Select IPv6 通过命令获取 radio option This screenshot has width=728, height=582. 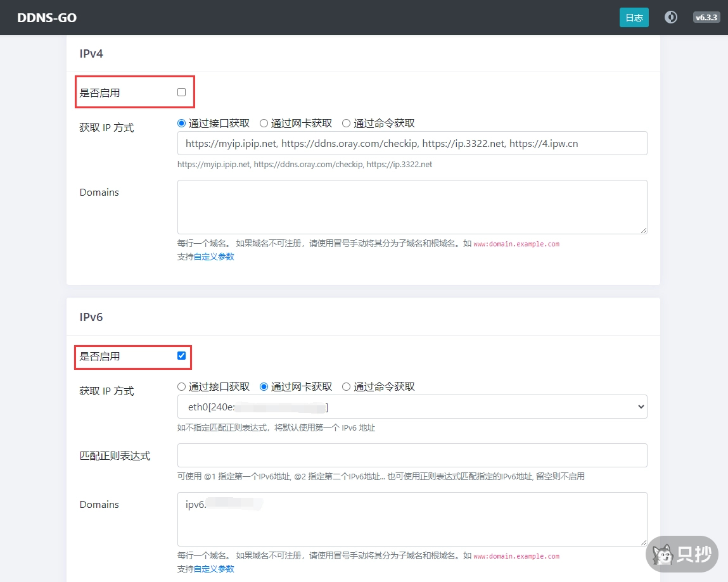[x=346, y=387]
